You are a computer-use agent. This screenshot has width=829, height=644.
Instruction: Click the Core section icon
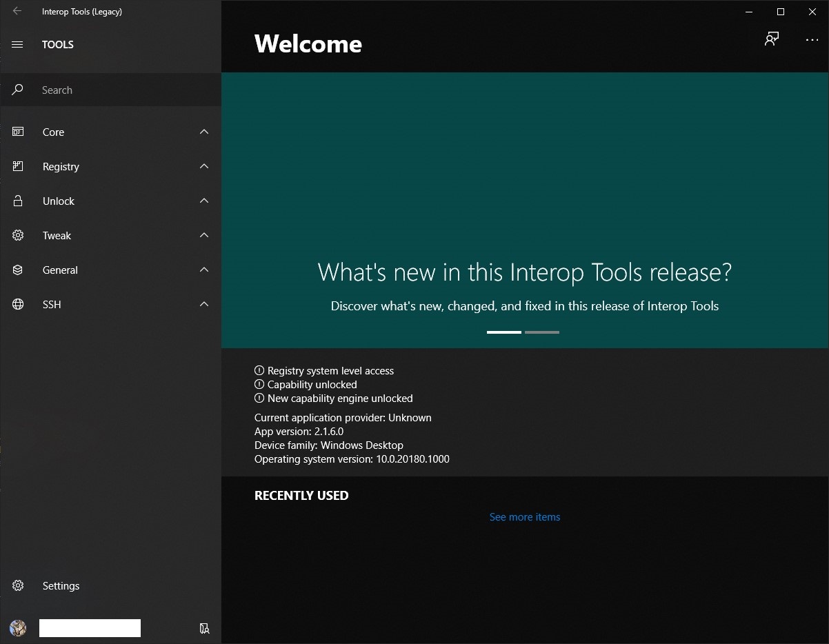coord(18,132)
